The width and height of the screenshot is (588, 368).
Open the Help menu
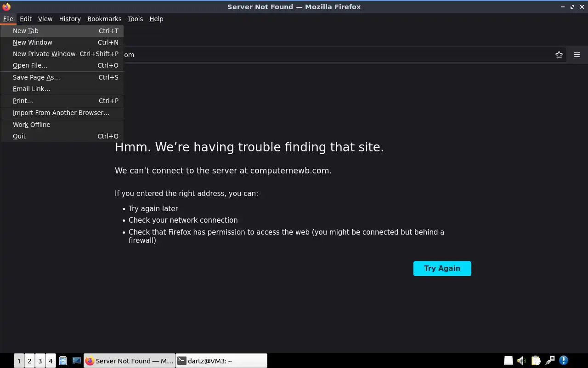click(156, 19)
